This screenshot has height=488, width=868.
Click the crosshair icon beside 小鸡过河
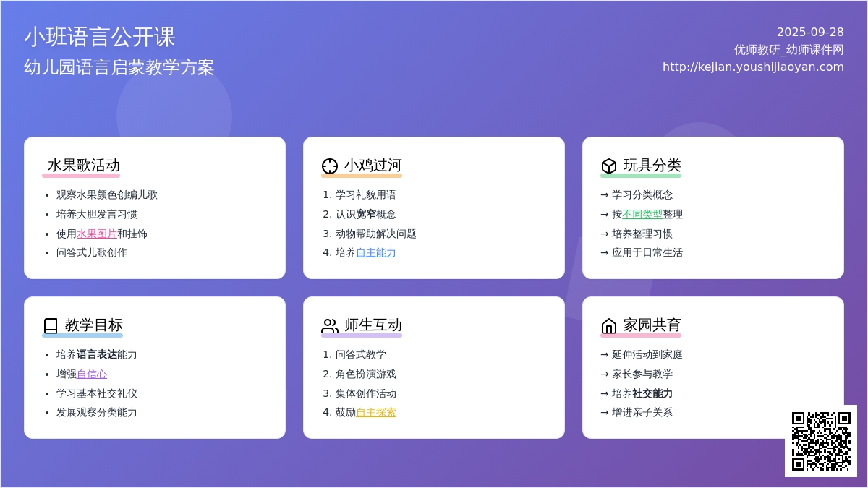[330, 166]
